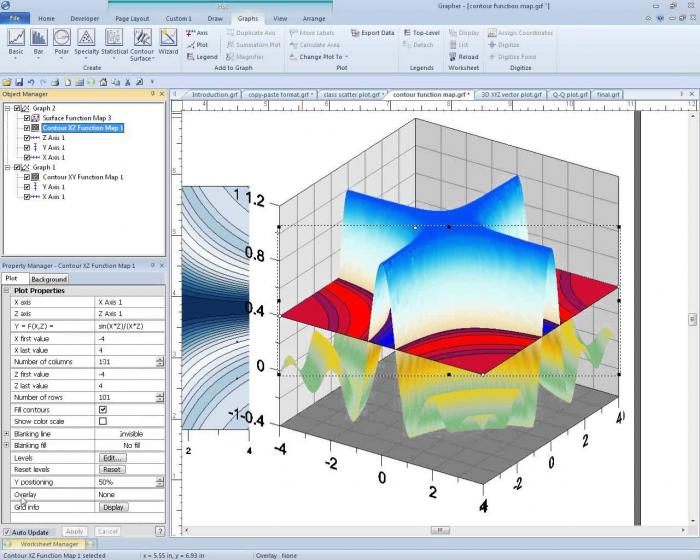Click Export Data in the ribbon

pyautogui.click(x=372, y=33)
